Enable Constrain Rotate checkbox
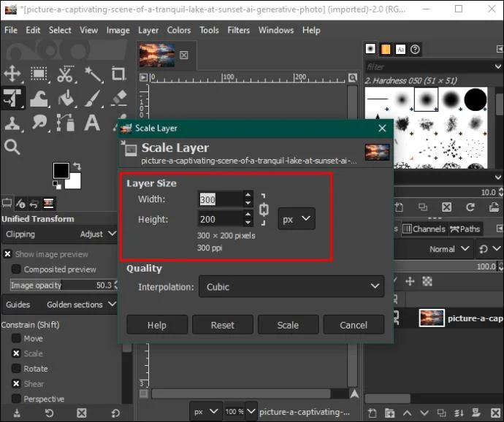This screenshot has height=422, width=504. point(16,368)
